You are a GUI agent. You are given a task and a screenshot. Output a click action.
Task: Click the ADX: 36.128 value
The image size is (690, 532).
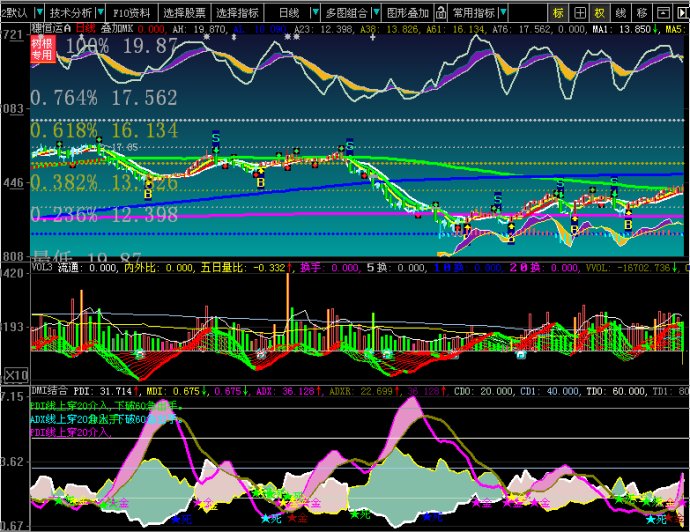[289, 391]
